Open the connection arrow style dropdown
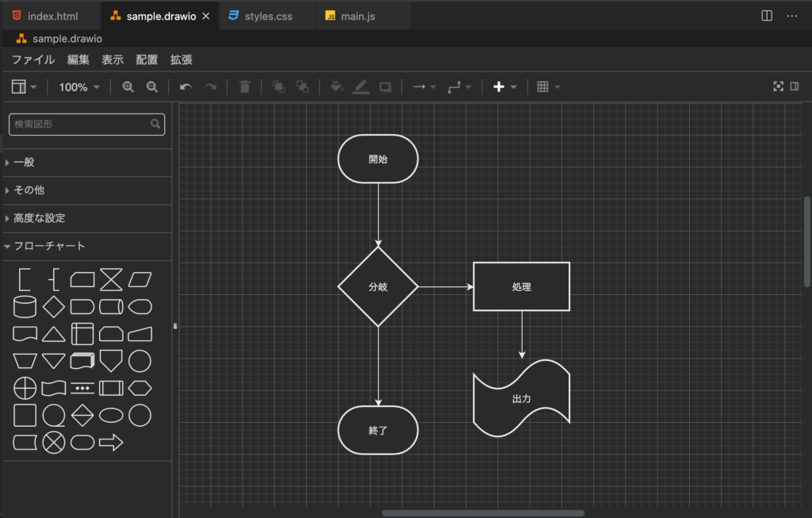Viewport: 812px width, 518px height. point(424,87)
